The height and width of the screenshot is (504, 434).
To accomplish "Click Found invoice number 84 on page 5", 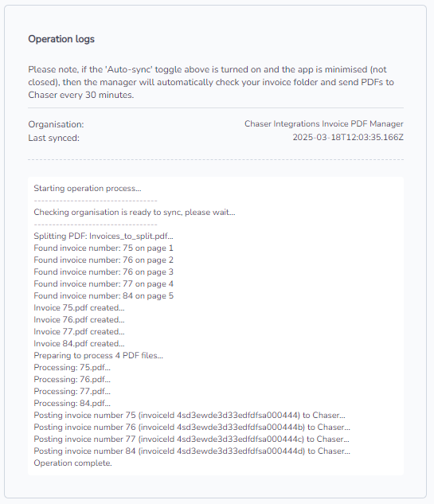I will pyautogui.click(x=104, y=295).
